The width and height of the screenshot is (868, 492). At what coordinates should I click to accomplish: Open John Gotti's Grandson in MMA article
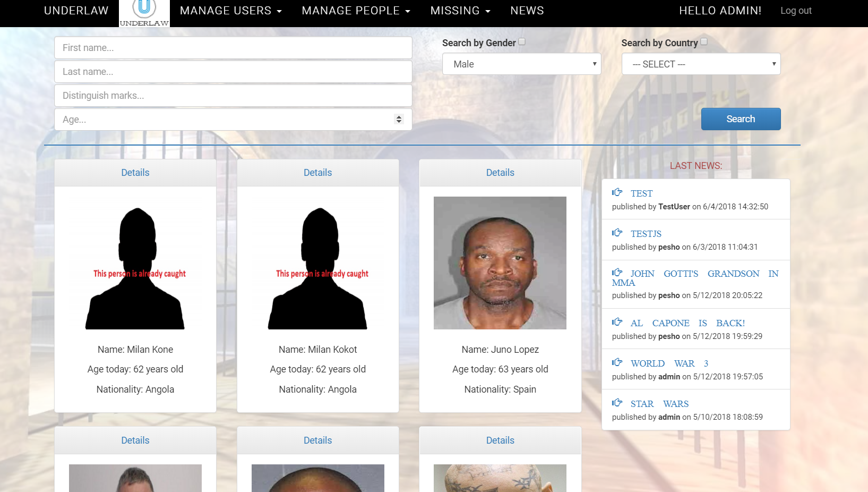[695, 278]
